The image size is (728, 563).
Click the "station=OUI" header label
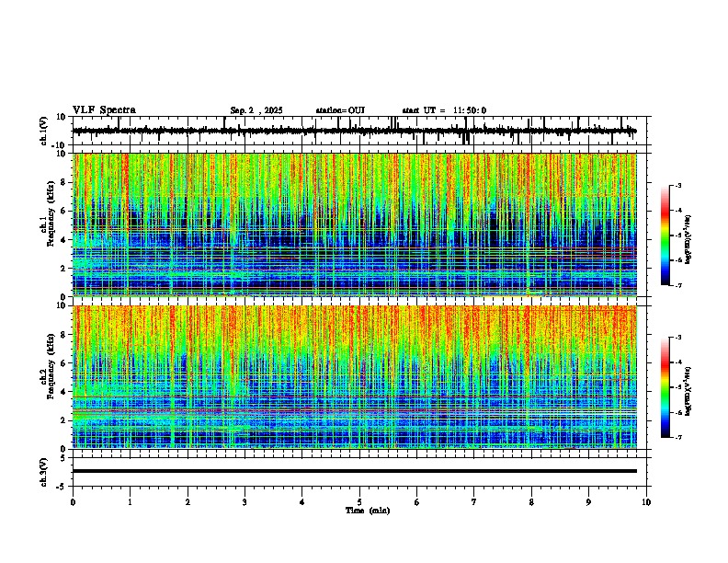click(340, 110)
